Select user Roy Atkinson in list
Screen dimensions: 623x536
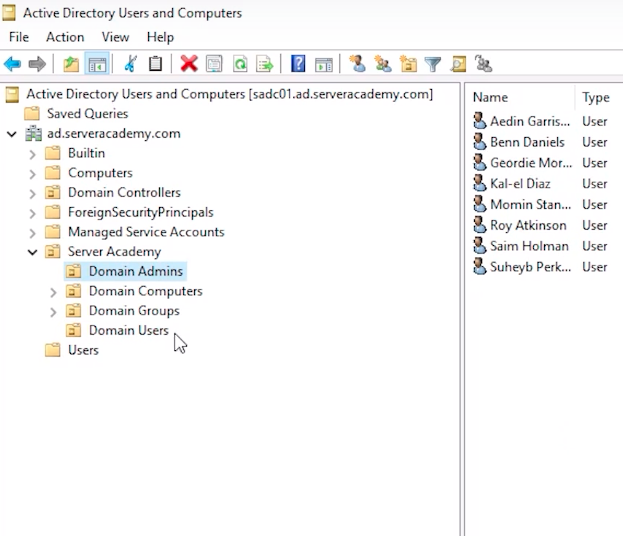click(x=529, y=225)
